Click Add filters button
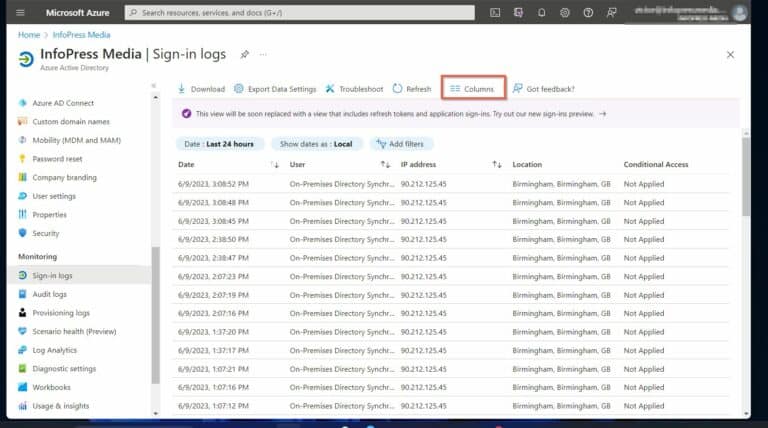Image resolution: width=768 pixels, height=428 pixels. tap(400, 144)
